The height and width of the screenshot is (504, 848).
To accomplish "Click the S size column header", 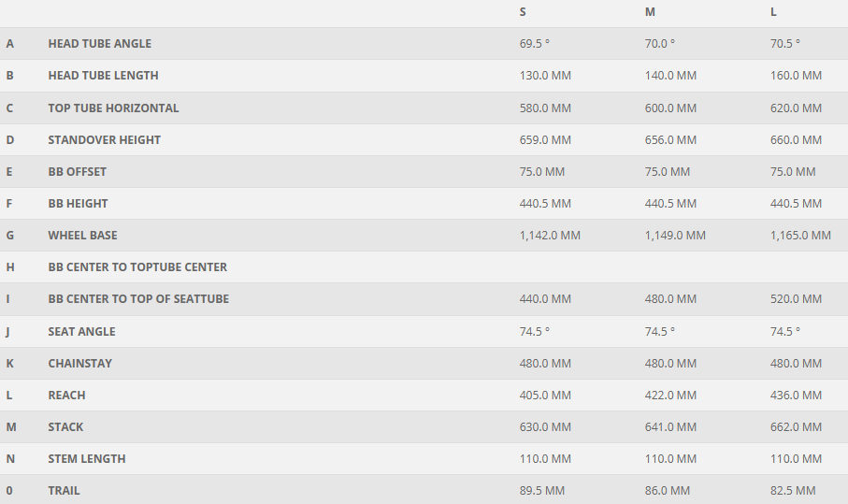I will pyautogui.click(x=523, y=12).
